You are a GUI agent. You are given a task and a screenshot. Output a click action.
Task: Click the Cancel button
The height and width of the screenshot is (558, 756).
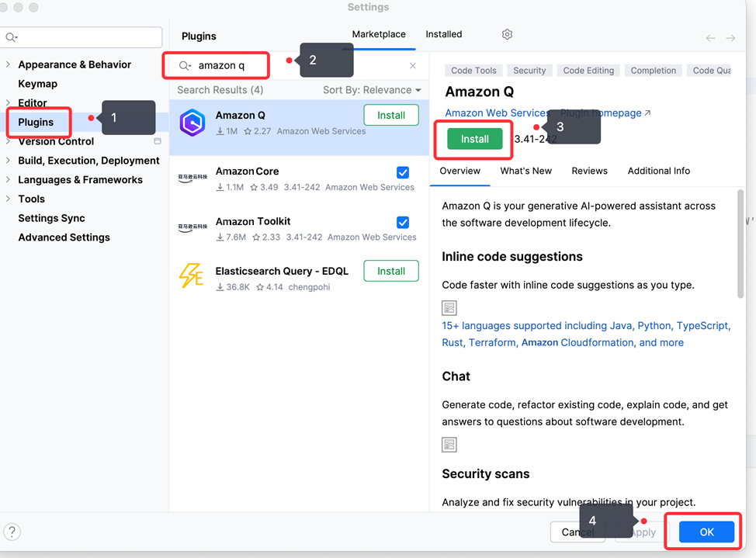[x=577, y=532]
